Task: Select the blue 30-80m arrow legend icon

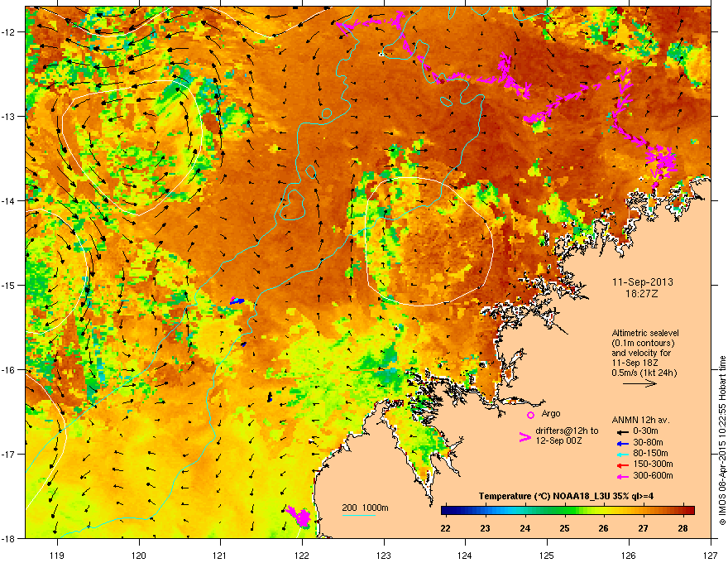Action: [x=621, y=443]
